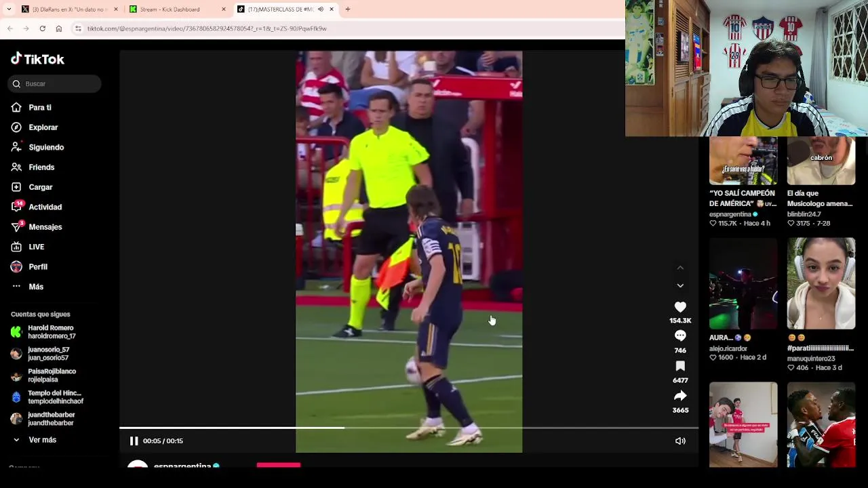Open Harold Romero followed account
The image size is (868, 488).
[x=43, y=332]
